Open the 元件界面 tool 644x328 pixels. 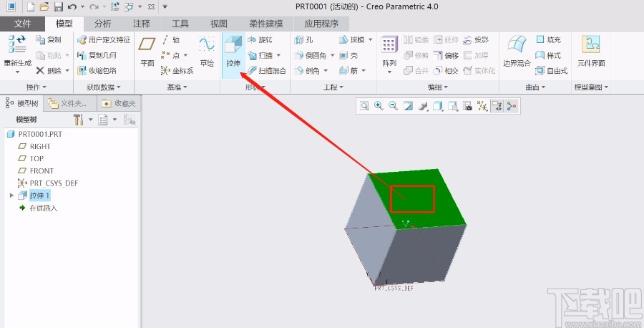(x=591, y=52)
